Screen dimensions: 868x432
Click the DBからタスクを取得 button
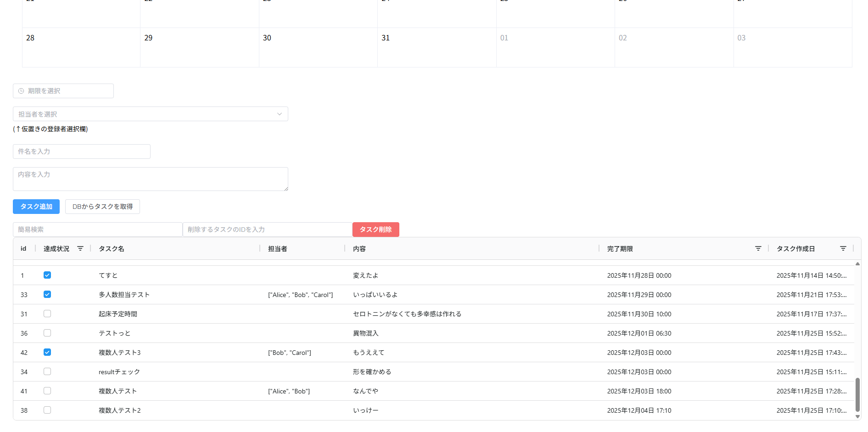click(102, 207)
